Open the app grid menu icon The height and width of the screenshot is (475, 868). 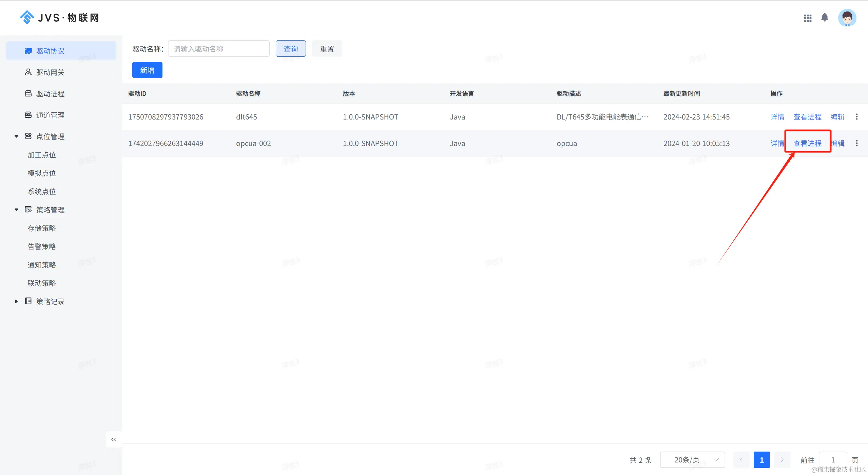tap(808, 18)
